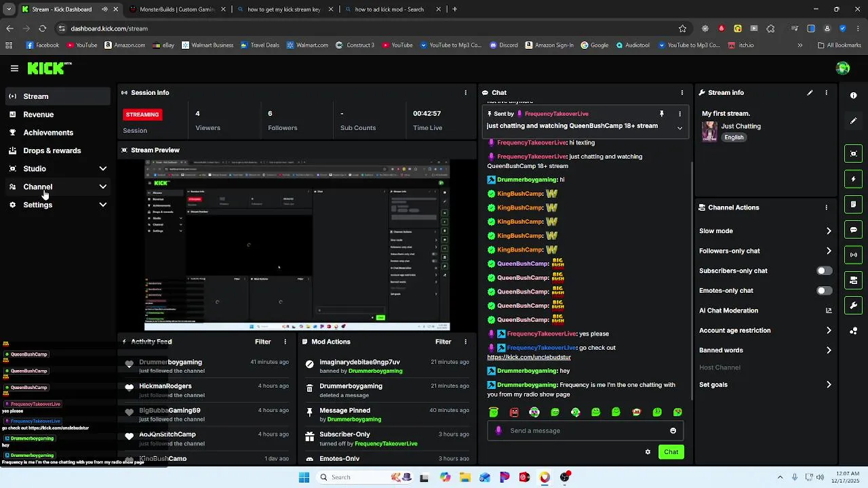Viewport: 868px width, 488px height.
Task: Click the stream preview video
Action: click(x=297, y=245)
